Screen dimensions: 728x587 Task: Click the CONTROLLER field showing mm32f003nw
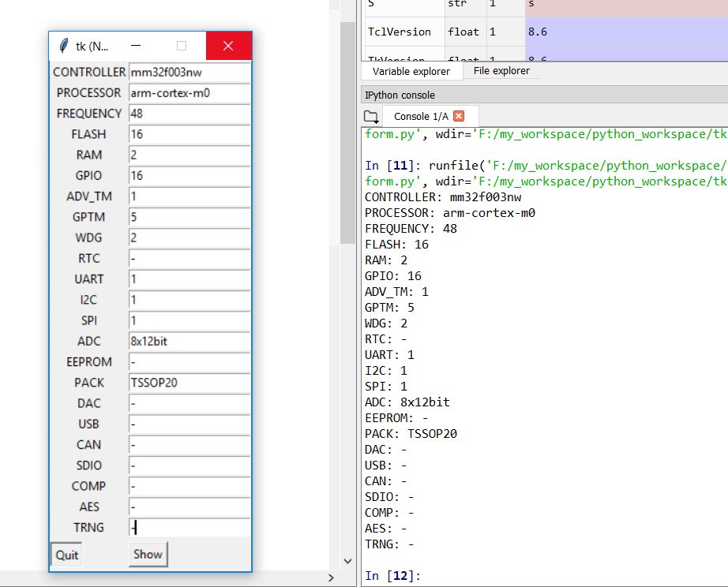coord(188,72)
